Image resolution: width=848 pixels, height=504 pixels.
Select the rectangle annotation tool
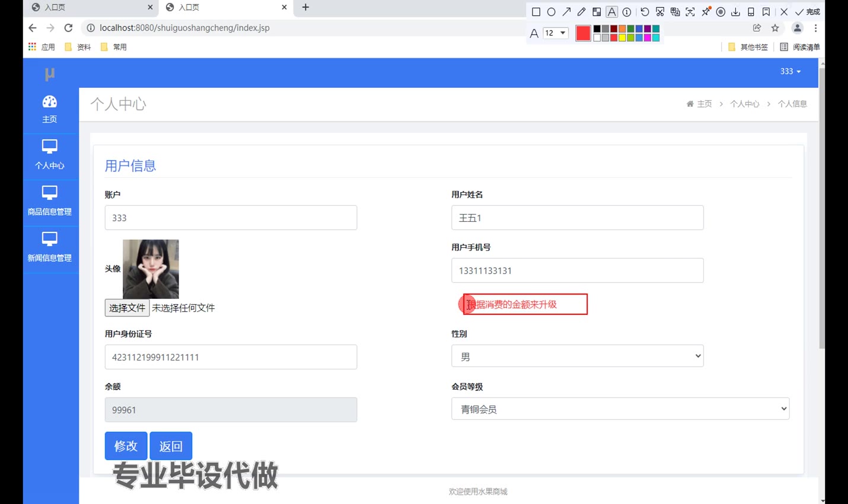point(536,12)
